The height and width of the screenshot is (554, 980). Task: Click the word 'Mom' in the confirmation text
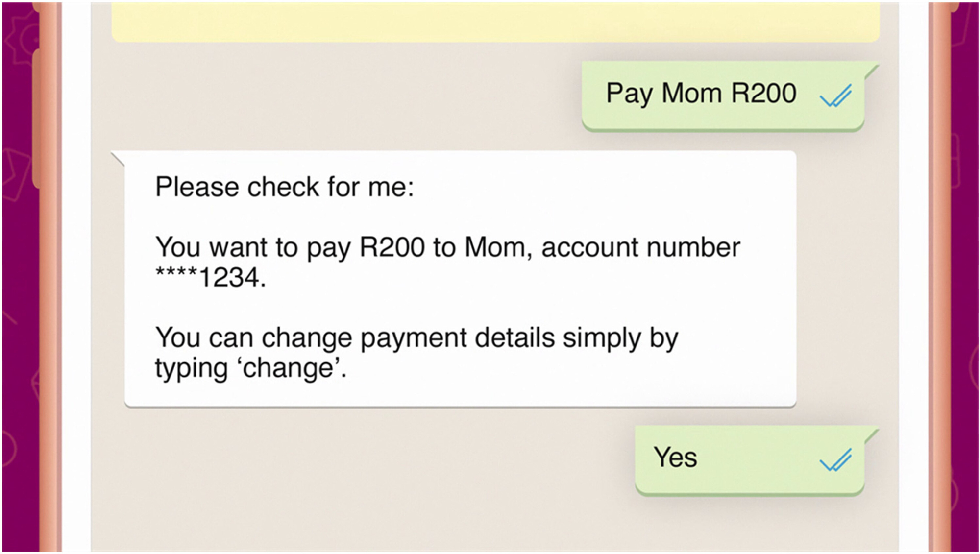(496, 247)
